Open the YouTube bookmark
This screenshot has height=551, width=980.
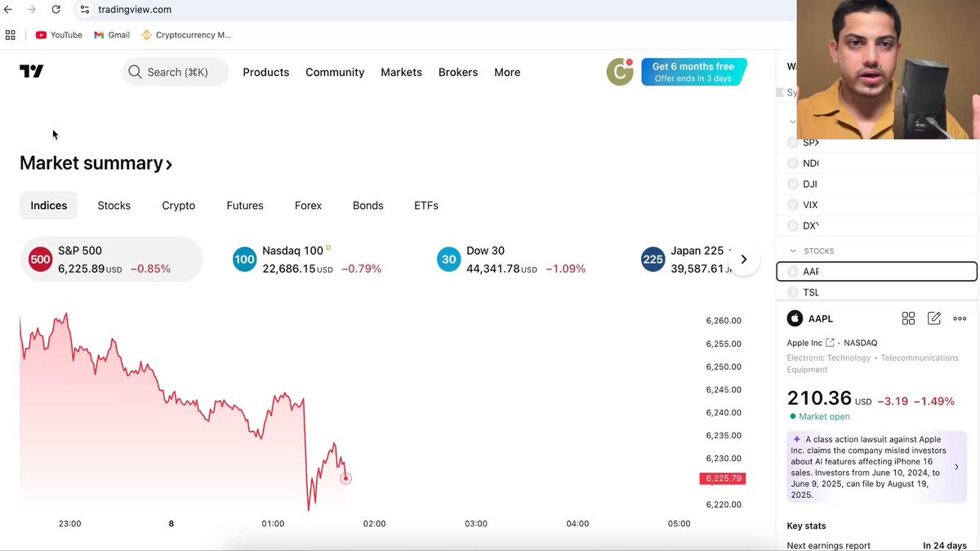coord(59,35)
